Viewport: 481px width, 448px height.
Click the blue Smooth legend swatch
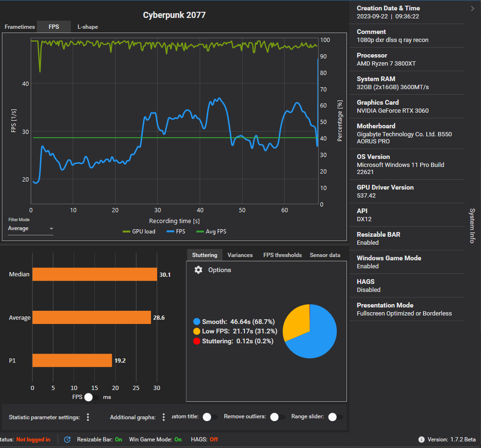click(x=197, y=322)
